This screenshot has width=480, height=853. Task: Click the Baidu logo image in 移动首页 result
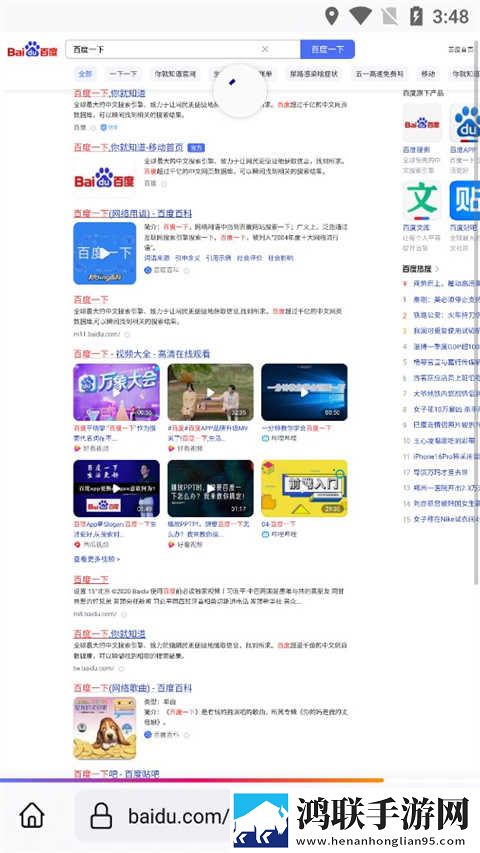pos(104,178)
